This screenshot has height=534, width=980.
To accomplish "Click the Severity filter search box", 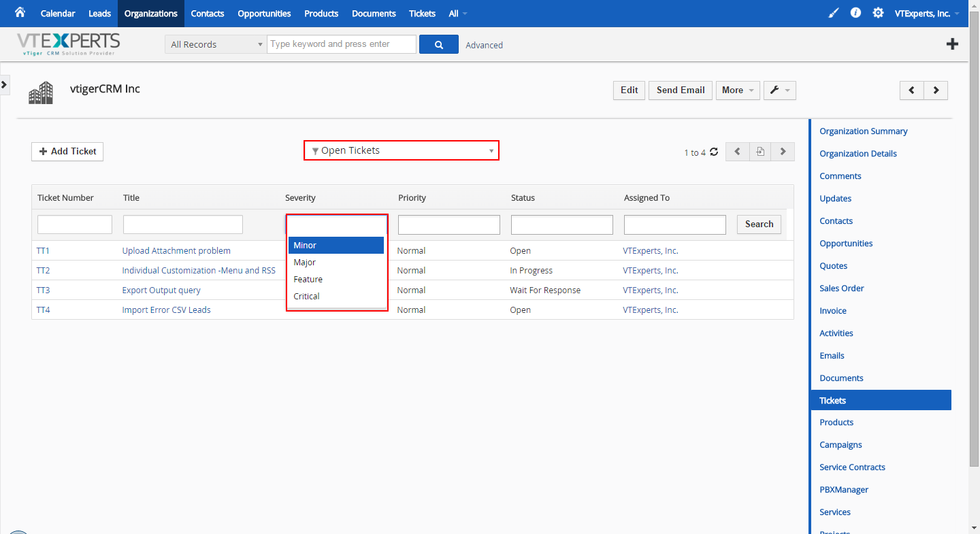I will [337, 225].
